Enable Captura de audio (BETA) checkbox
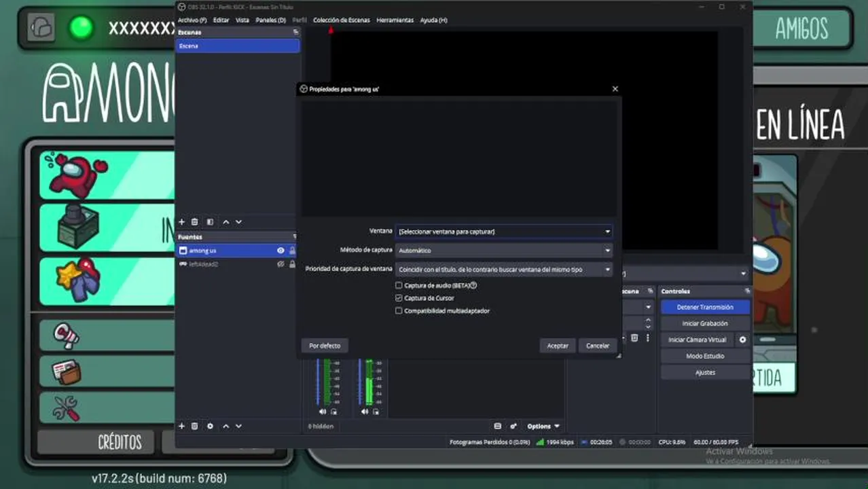 399,285
